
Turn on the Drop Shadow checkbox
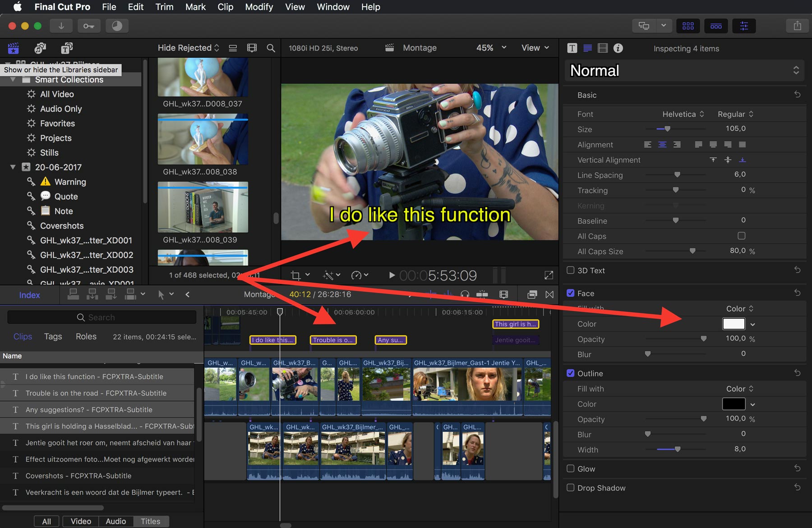point(570,487)
